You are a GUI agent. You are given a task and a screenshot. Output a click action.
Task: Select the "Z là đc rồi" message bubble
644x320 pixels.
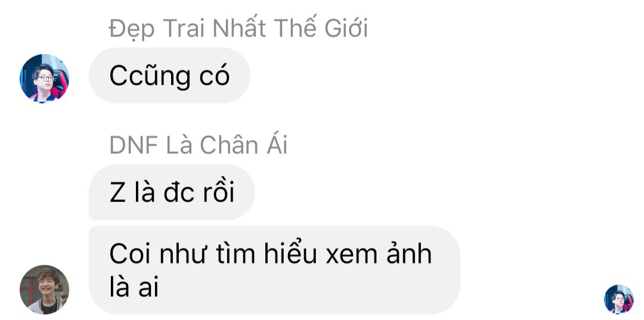172,192
